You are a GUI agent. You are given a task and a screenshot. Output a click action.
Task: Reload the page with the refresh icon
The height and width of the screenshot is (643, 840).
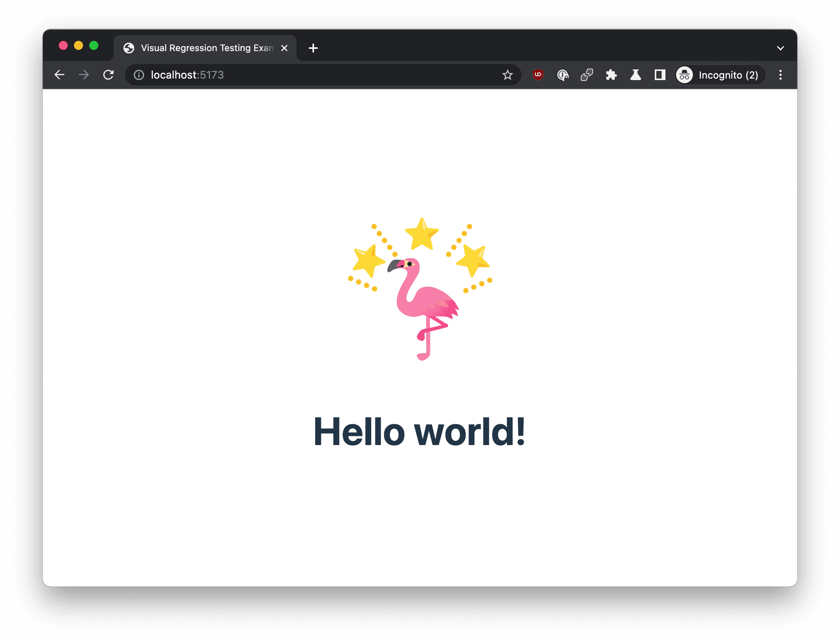109,75
